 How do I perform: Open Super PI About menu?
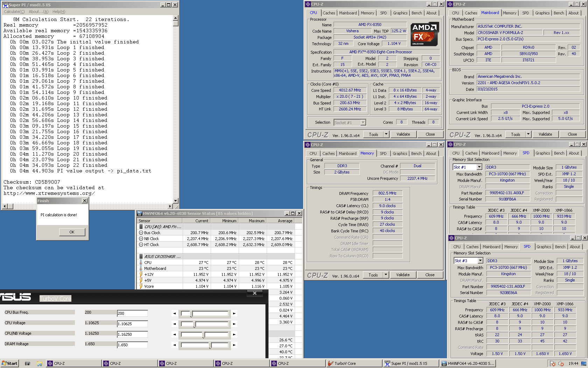(38, 12)
